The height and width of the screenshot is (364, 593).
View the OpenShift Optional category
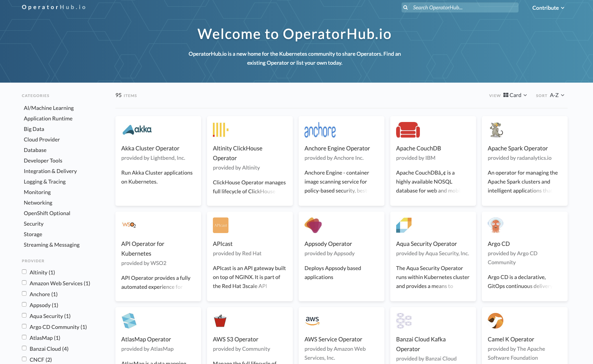tap(47, 213)
